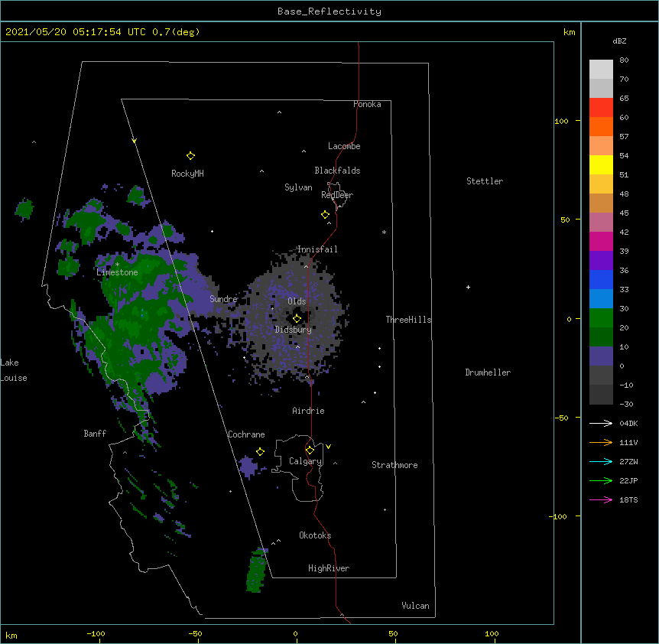This screenshot has width=659, height=644.
Task: Click the dBZ legend heading
Action: point(619,41)
